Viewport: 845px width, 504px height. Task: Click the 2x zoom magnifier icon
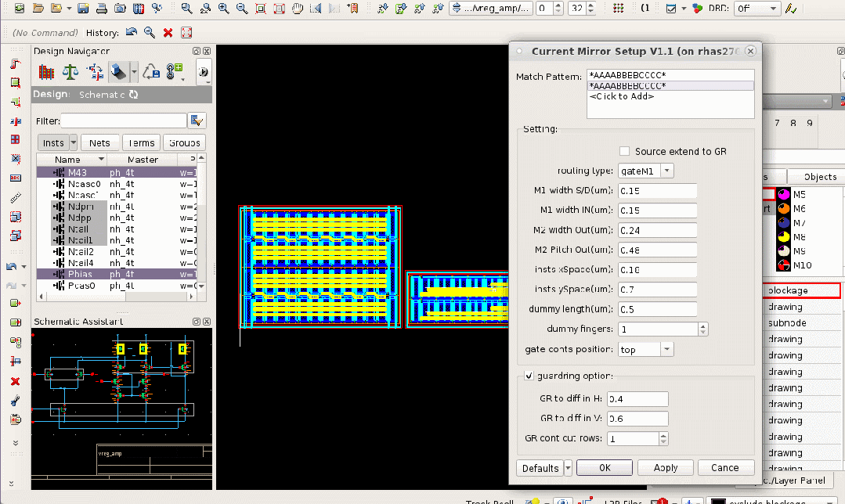[205, 8]
